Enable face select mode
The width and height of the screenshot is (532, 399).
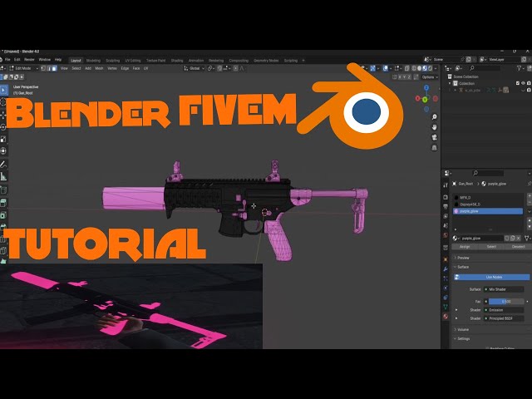(54, 68)
